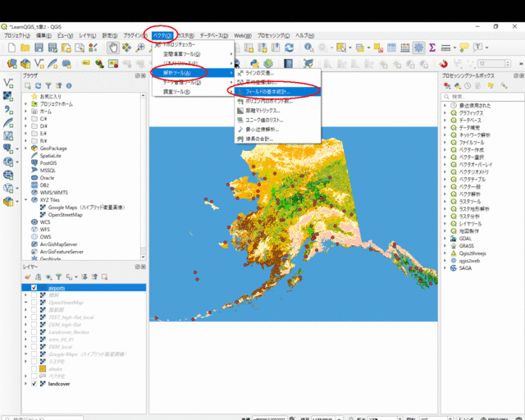Viewport: 525px width, 420px height.
Task: Click the Map Tips speech bubble icon
Action: 464,48
